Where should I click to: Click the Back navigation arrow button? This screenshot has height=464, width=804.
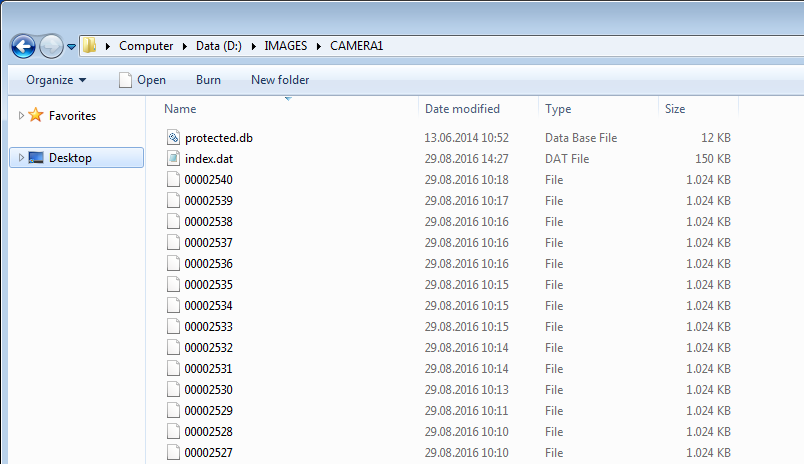23,46
